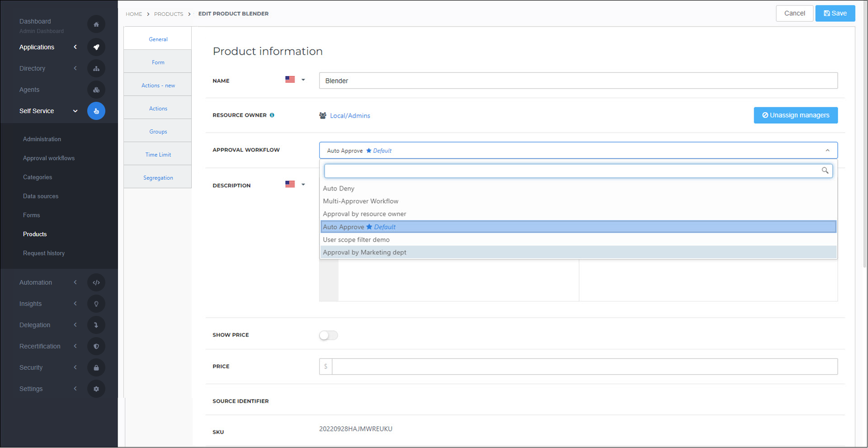The width and height of the screenshot is (868, 448).
Task: Click the Settings gear icon
Action: pyautogui.click(x=96, y=388)
